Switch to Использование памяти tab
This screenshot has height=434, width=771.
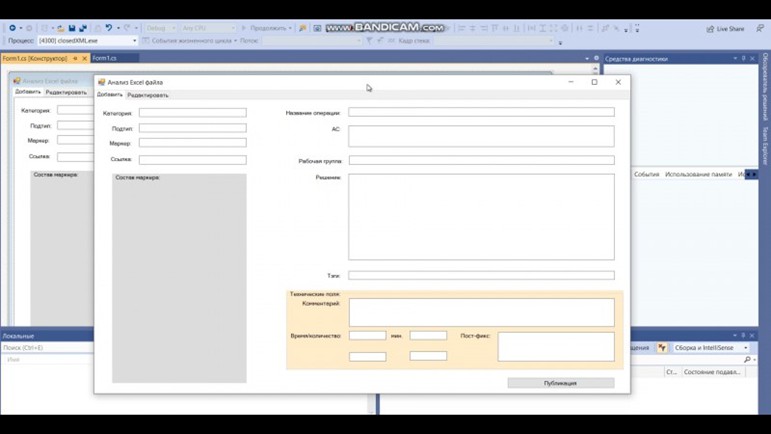pos(698,174)
